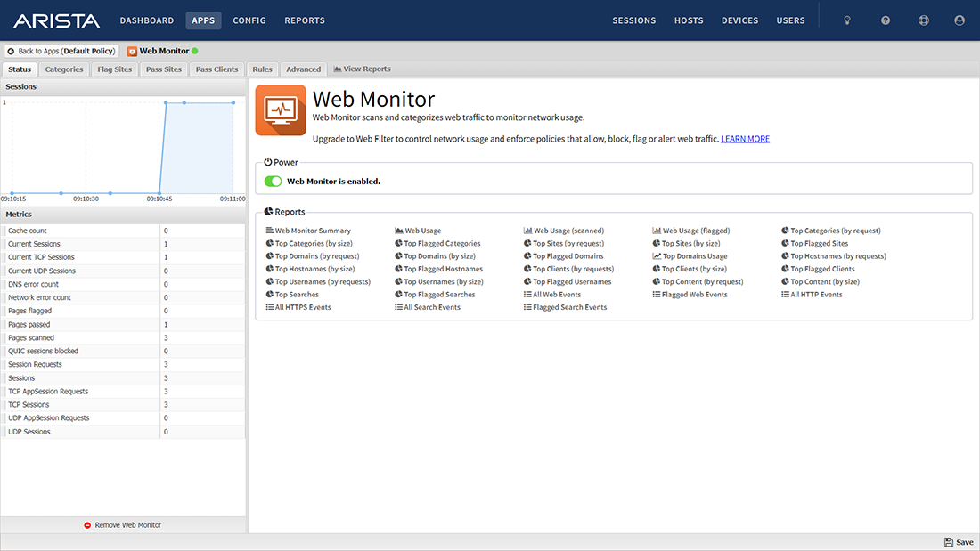Open Web Usage (scanned) report

click(564, 231)
